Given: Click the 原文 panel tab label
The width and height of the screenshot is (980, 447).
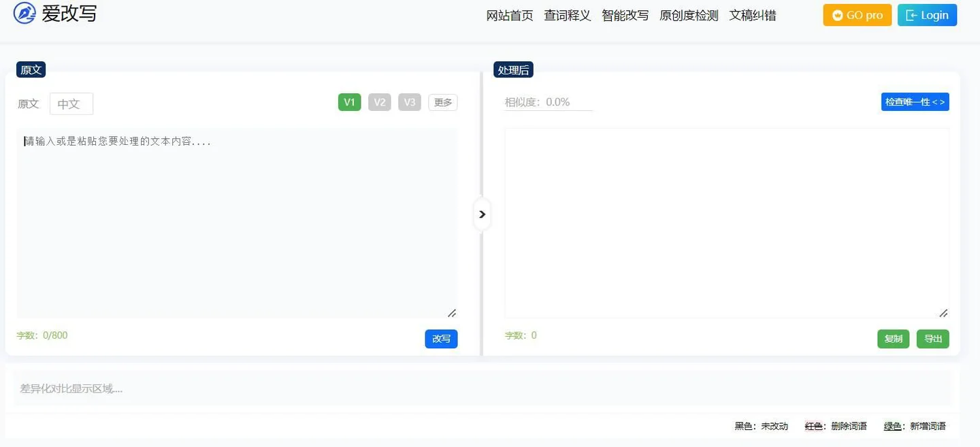Looking at the screenshot, I should pos(31,69).
